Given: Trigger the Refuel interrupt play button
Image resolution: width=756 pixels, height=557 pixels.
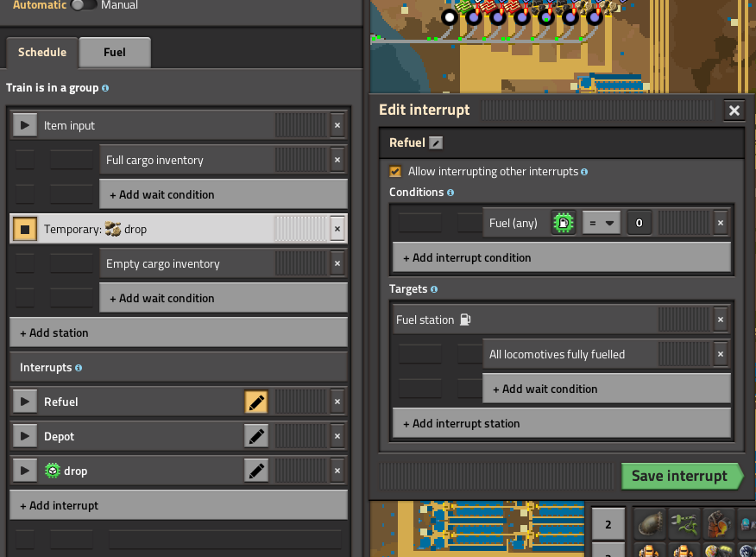Looking at the screenshot, I should pyautogui.click(x=24, y=402).
